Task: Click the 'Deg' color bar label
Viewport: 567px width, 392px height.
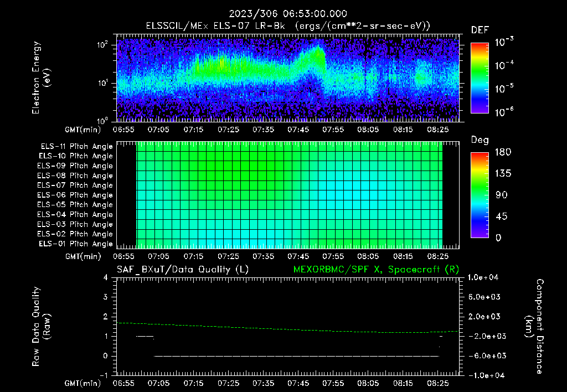Action: point(480,140)
